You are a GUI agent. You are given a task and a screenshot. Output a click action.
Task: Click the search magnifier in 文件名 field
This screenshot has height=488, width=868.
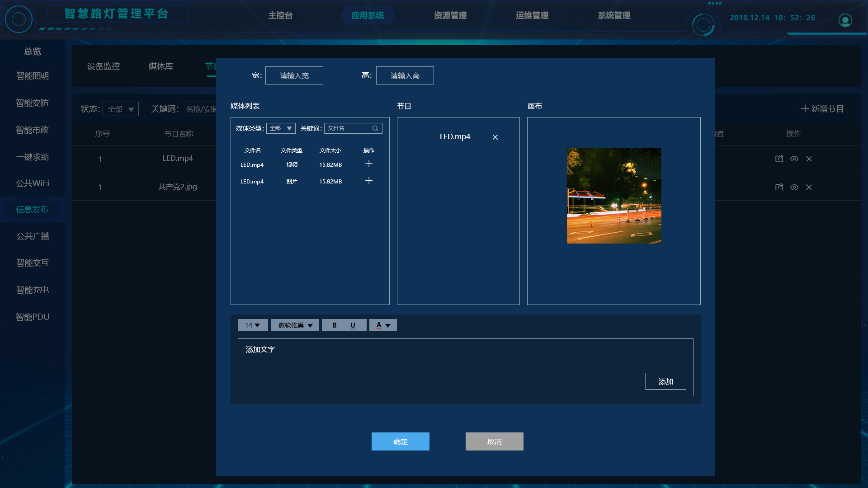pos(375,128)
